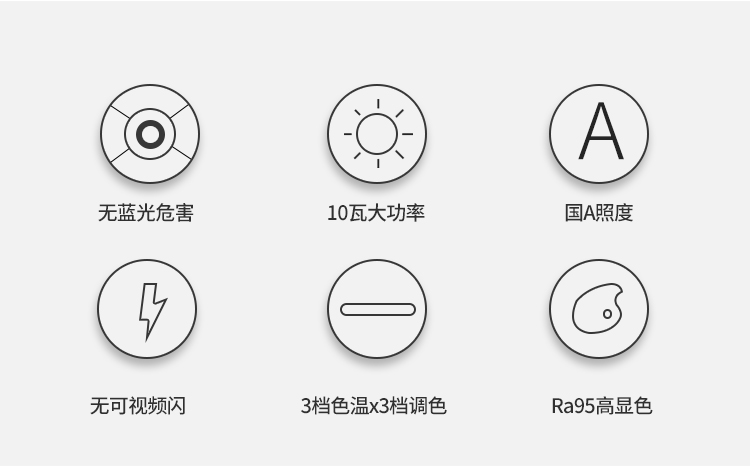Click the 10瓦大功率 text

pyautogui.click(x=376, y=213)
